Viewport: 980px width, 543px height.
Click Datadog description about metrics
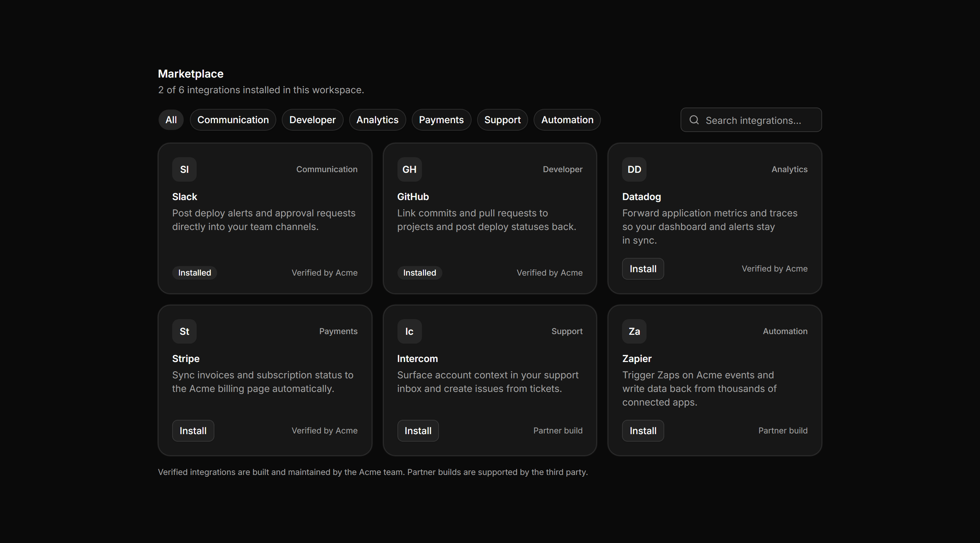point(709,227)
